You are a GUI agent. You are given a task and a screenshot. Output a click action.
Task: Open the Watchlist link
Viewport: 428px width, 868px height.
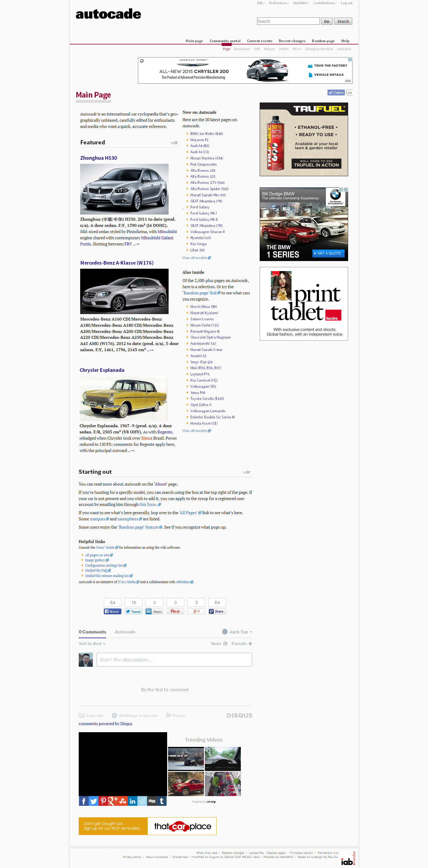click(299, 3)
